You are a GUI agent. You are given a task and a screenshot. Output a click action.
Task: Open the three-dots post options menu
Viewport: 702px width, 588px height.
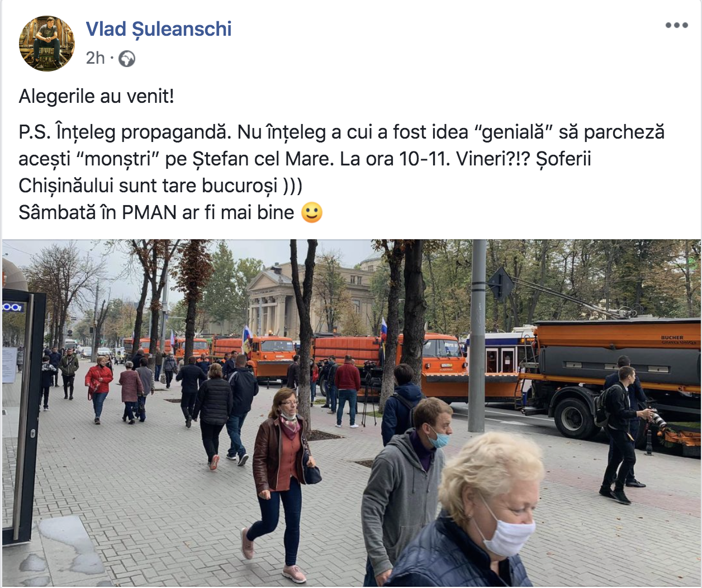[676, 25]
